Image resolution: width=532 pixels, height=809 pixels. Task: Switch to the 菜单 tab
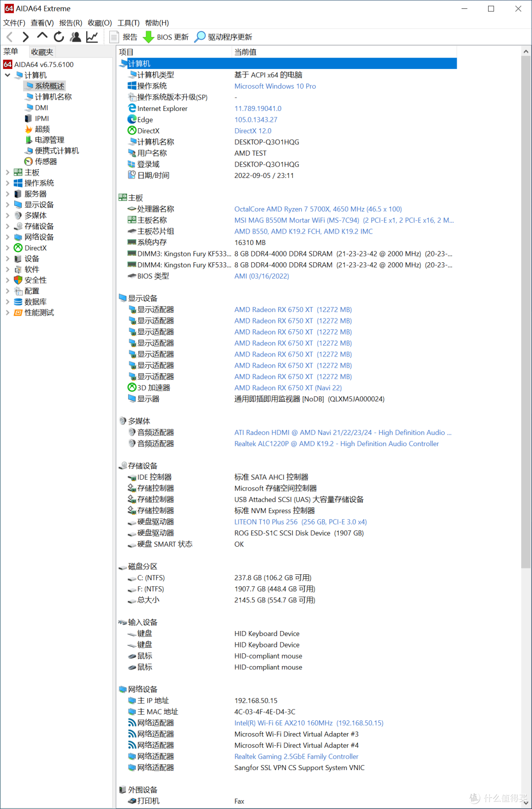[11, 52]
